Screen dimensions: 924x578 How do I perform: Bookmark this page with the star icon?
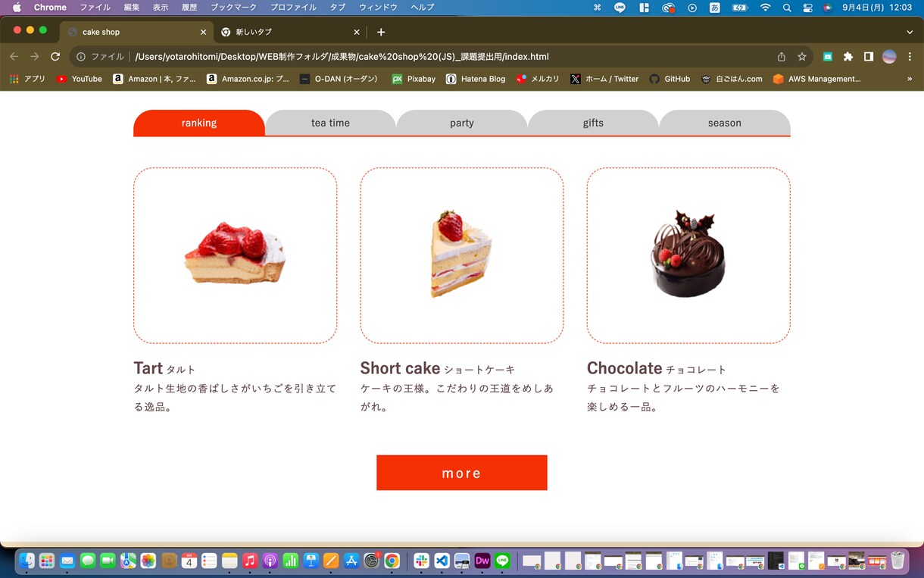802,57
